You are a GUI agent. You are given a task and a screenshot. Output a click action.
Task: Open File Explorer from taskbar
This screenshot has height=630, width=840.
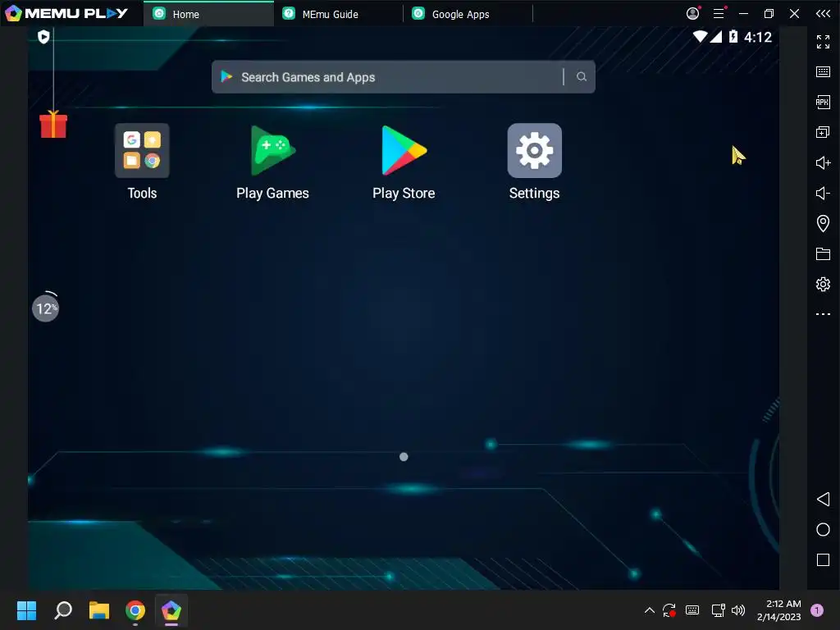point(99,610)
